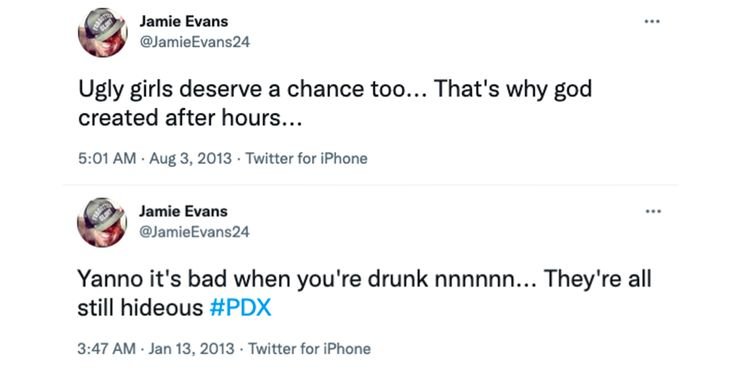Open Jamie Evans name on first tweet
The width and height of the screenshot is (740, 370).
(x=183, y=22)
